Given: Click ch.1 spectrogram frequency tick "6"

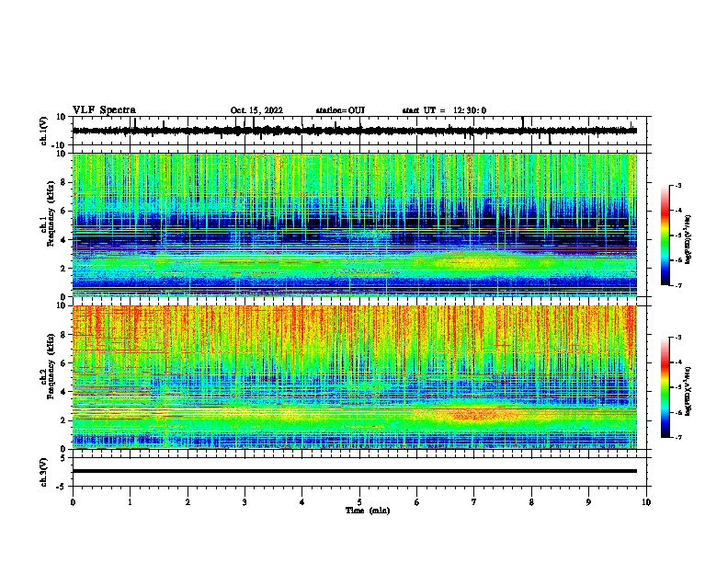Looking at the screenshot, I should [63, 212].
